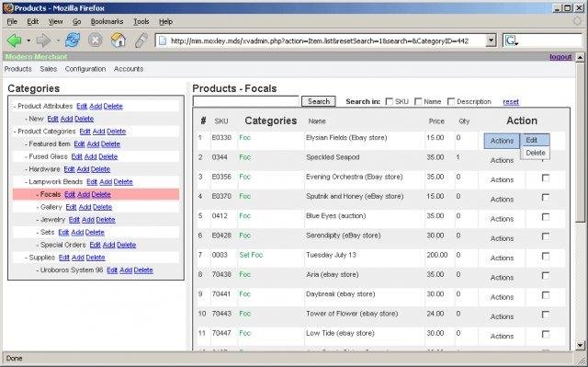Open Actions dropdown for Tuesday July 13
The height and width of the screenshot is (367, 588).
pyautogui.click(x=502, y=258)
